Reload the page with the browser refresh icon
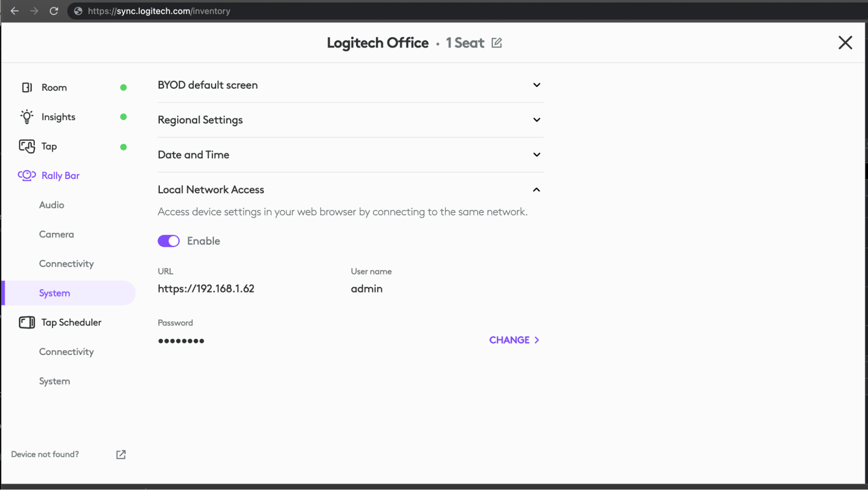 click(x=54, y=11)
